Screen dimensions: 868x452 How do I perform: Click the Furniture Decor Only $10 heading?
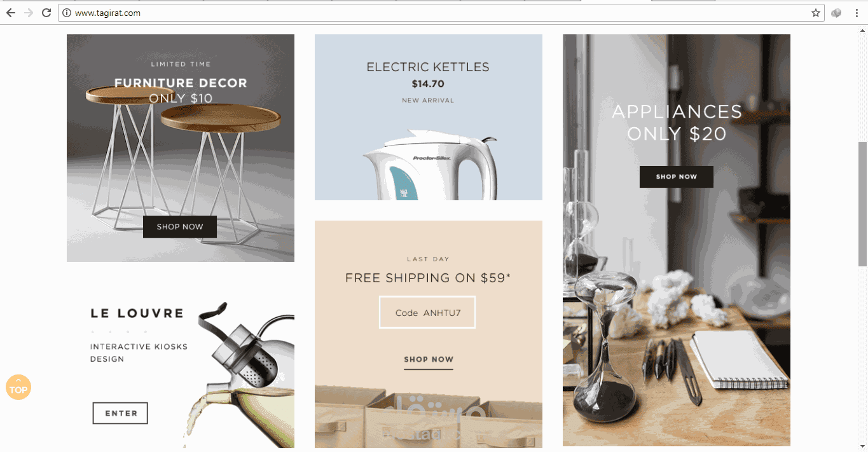click(x=181, y=90)
